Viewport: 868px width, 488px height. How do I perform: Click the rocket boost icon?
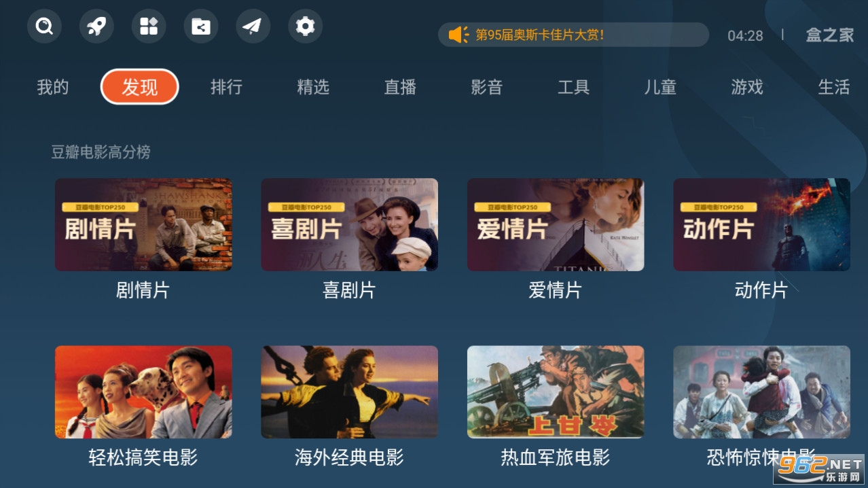96,27
